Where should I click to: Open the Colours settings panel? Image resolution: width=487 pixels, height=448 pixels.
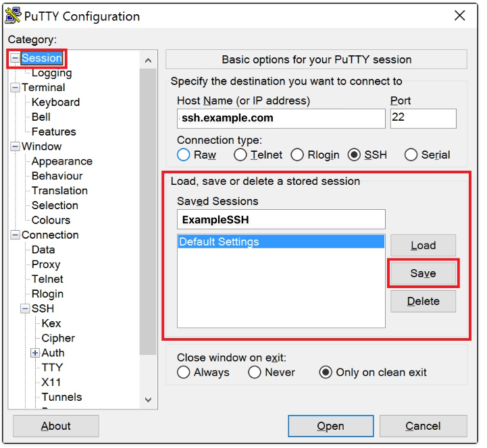(51, 220)
